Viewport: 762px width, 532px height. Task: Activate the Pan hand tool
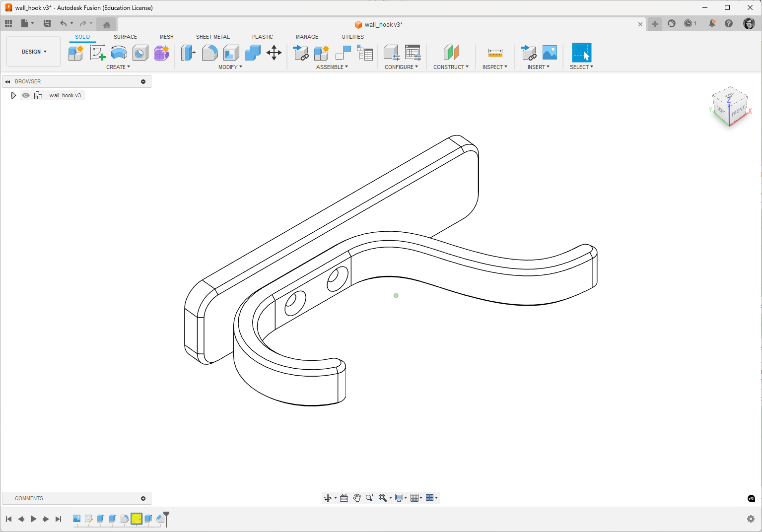coord(357,498)
